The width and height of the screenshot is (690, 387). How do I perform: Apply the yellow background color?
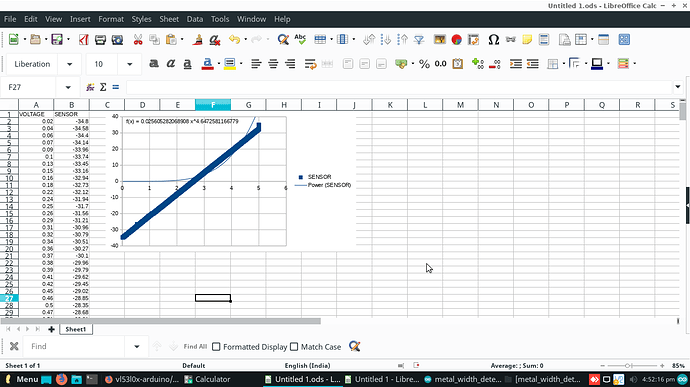click(x=230, y=64)
